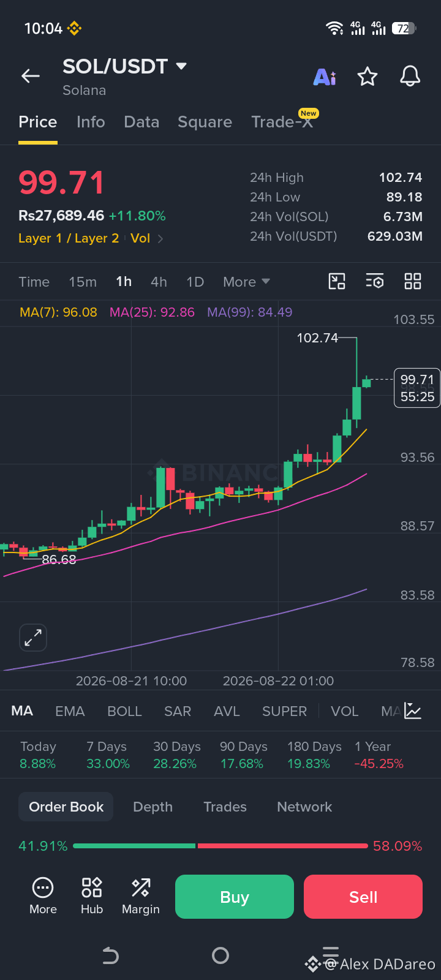Open the Hub icon
Screen dimensions: 441x980
92,896
